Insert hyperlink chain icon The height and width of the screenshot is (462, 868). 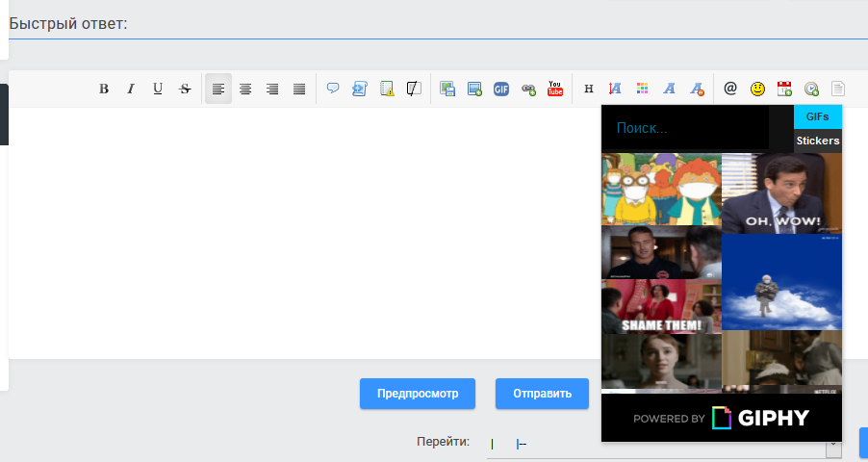click(528, 89)
